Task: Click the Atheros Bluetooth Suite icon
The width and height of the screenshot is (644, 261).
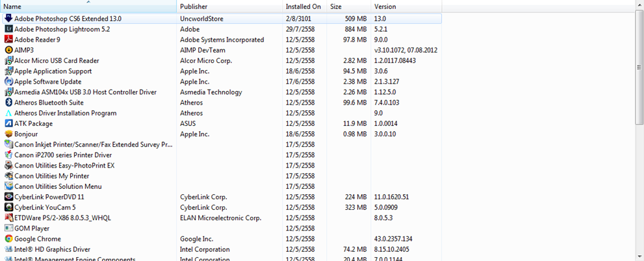Action: tap(8, 103)
